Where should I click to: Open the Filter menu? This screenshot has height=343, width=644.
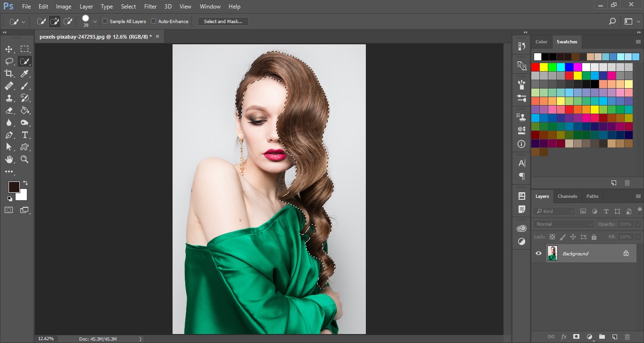(150, 7)
